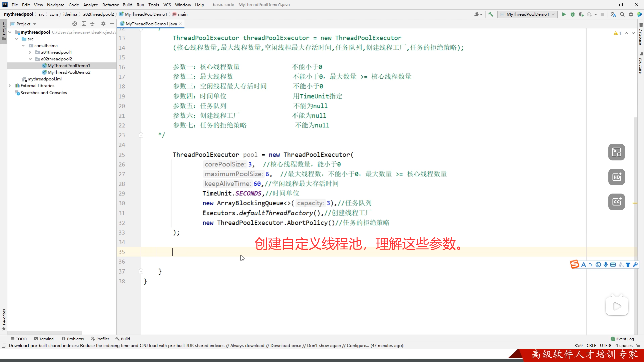Expand External Libraries node
This screenshot has width=644, height=362.
tap(10, 86)
